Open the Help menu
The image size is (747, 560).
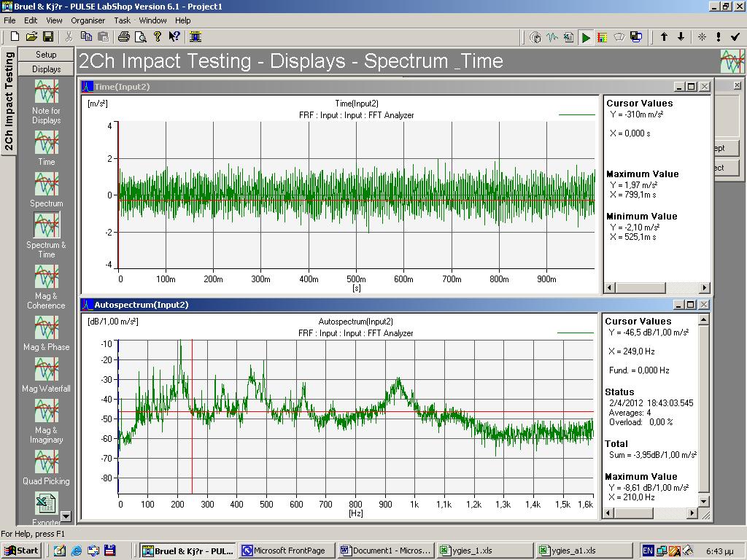point(182,20)
